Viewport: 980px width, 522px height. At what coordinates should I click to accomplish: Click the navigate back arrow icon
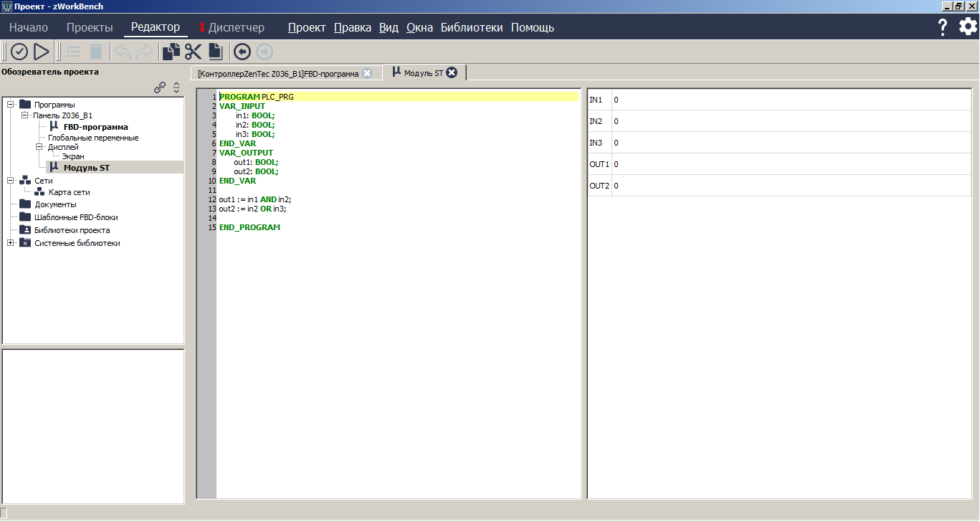(242, 52)
